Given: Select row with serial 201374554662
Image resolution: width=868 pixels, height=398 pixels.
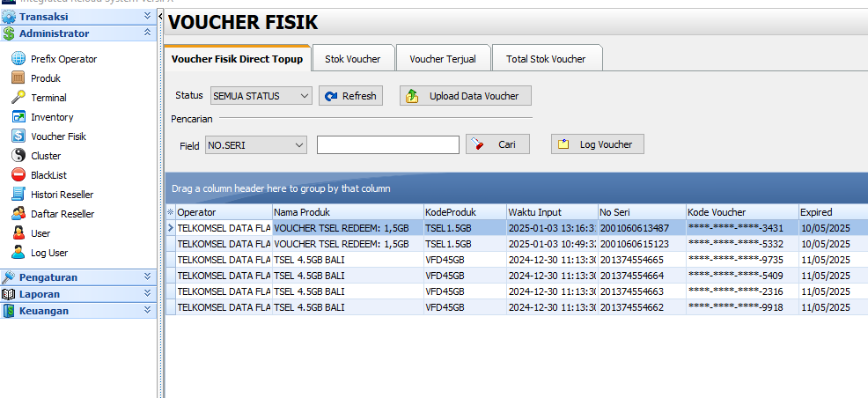Looking at the screenshot, I should point(517,306).
